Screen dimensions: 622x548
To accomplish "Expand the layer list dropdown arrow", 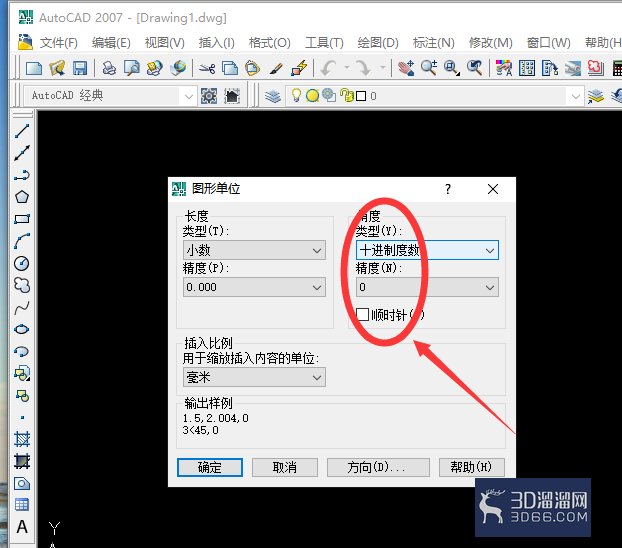I will point(576,96).
